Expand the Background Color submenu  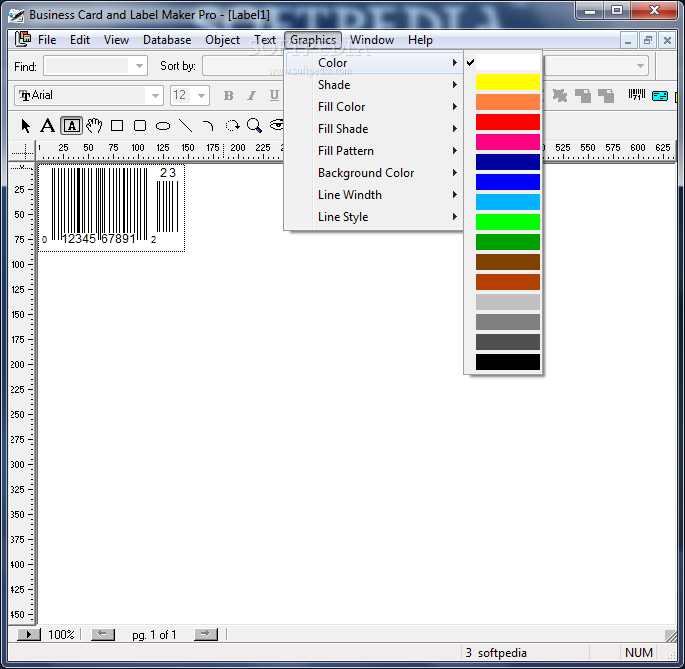(374, 173)
